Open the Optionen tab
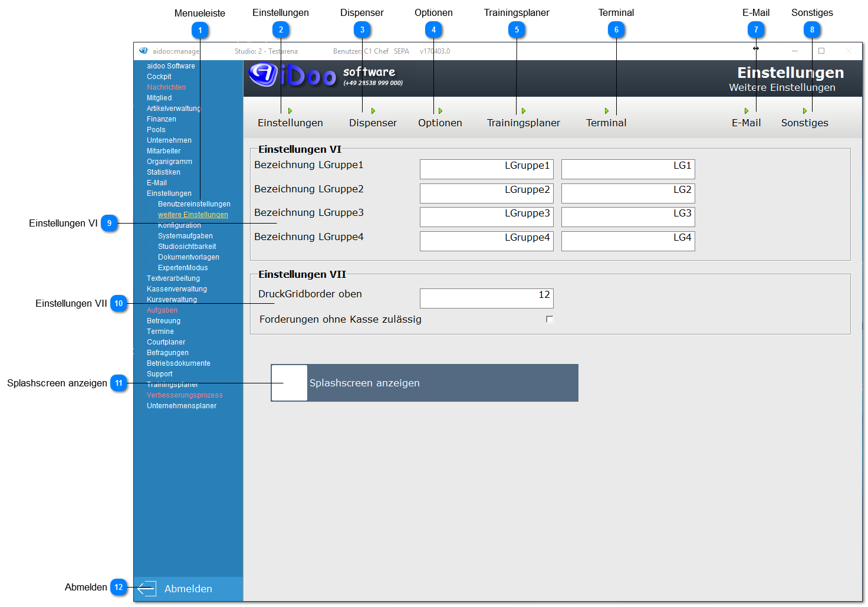This screenshot has height=607, width=868. click(440, 123)
